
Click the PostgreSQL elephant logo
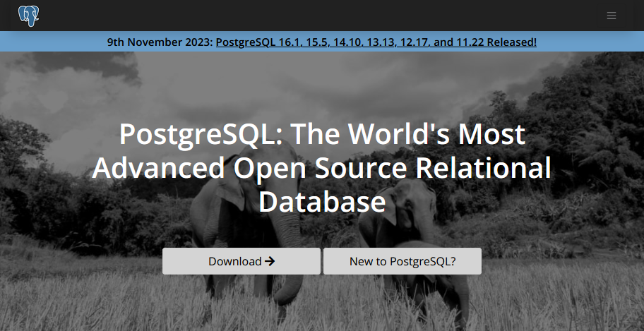tap(29, 16)
